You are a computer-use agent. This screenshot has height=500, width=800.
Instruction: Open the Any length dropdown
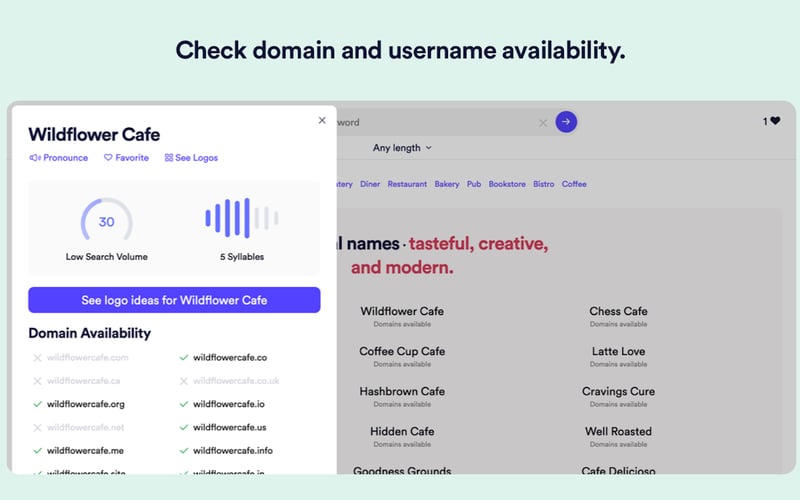402,148
